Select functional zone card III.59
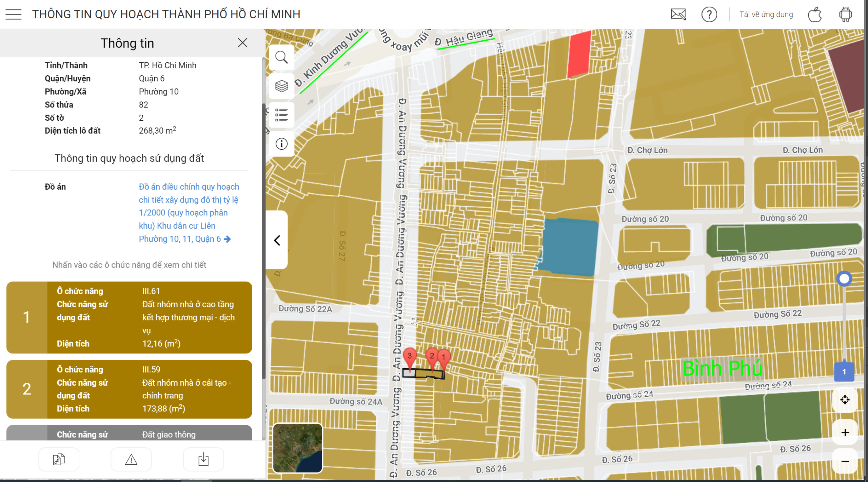The width and height of the screenshot is (868, 482). [x=129, y=389]
